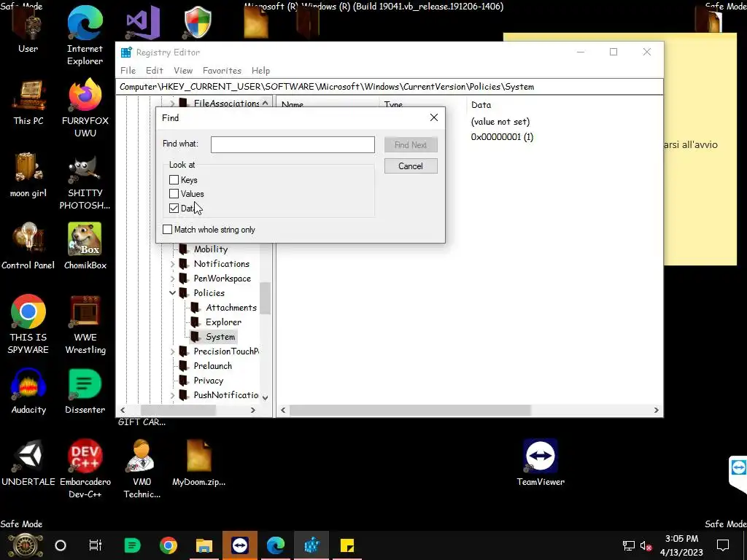Click the muted volume tray icon

pos(646,545)
